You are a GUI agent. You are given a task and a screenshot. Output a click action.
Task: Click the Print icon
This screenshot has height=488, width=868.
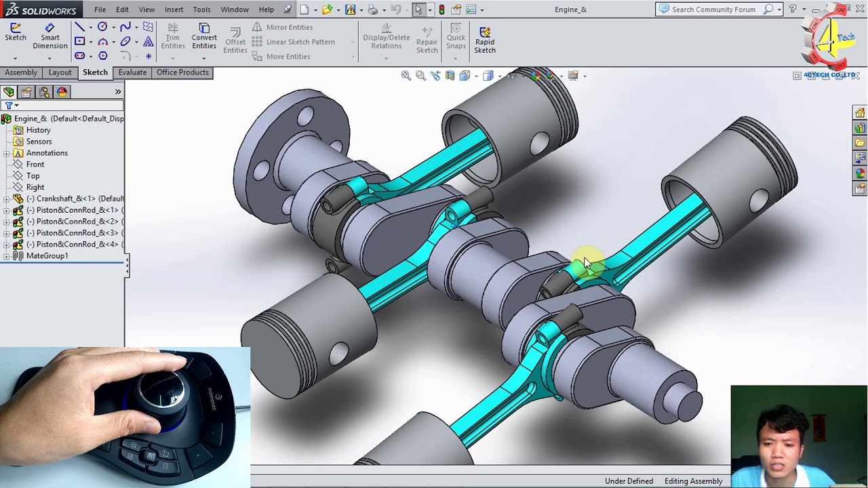(x=372, y=9)
